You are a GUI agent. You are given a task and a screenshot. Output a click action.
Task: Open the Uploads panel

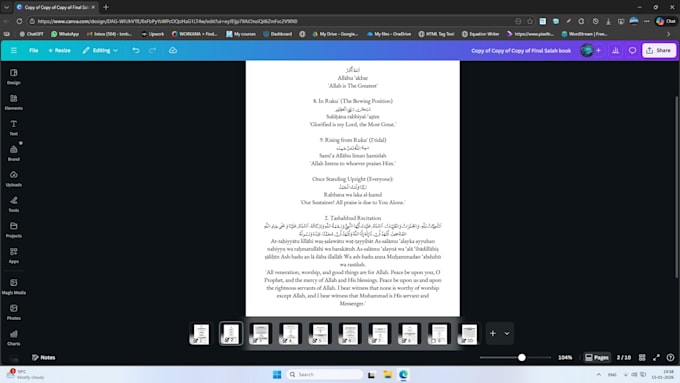[x=13, y=179]
